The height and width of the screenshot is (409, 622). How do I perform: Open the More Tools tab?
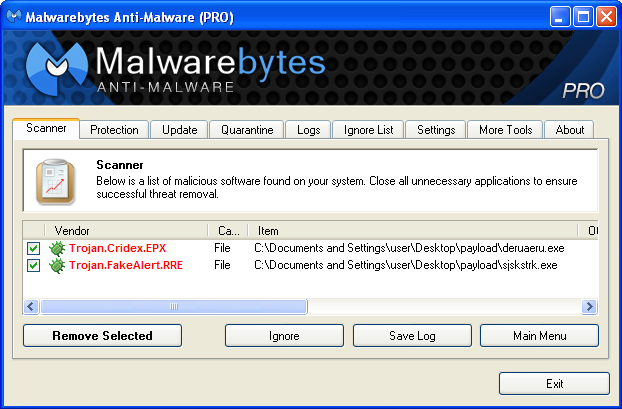tap(505, 130)
